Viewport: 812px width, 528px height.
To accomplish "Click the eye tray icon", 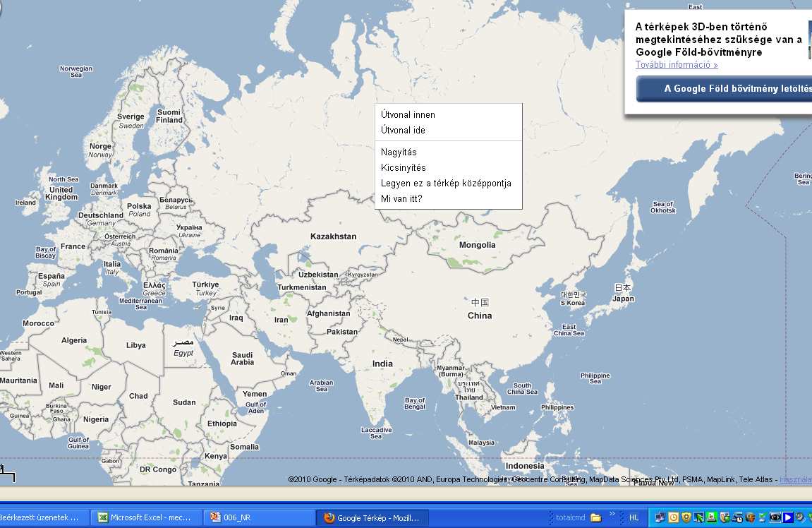I will tap(775, 517).
